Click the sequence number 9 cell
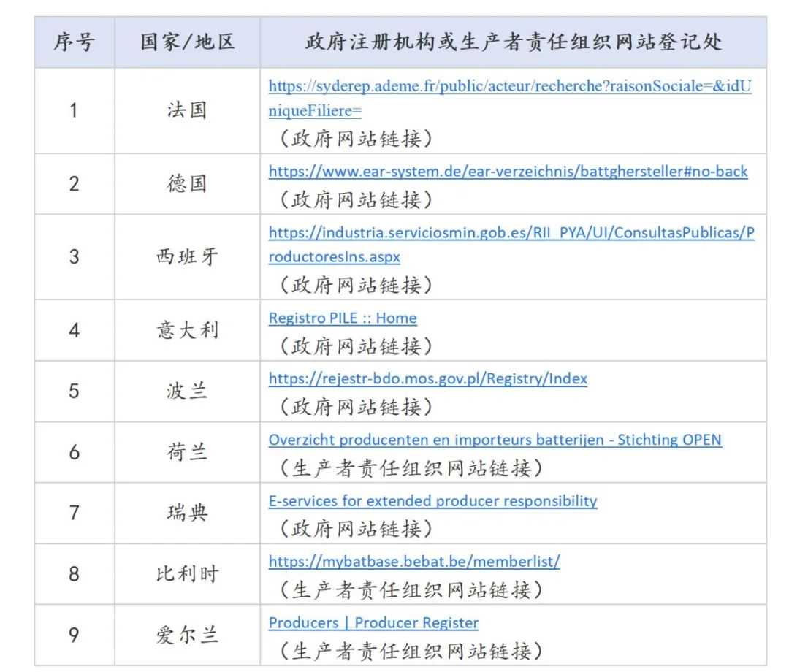Screen dimensions: 789x672 [x=74, y=635]
